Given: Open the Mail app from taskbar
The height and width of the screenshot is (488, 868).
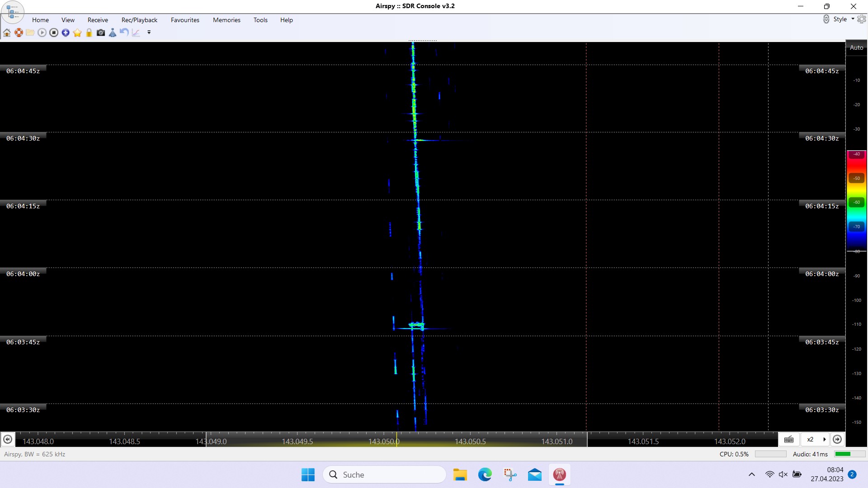Looking at the screenshot, I should point(535,474).
